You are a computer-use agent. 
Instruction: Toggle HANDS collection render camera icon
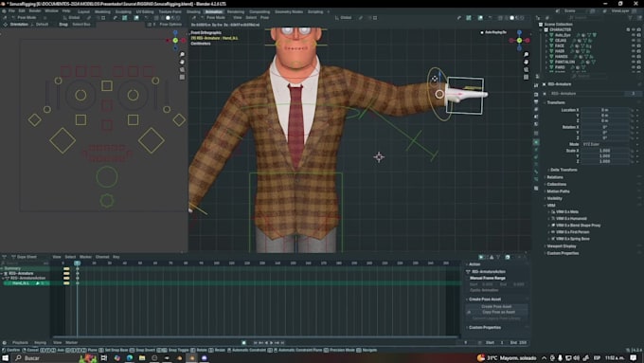point(638,56)
